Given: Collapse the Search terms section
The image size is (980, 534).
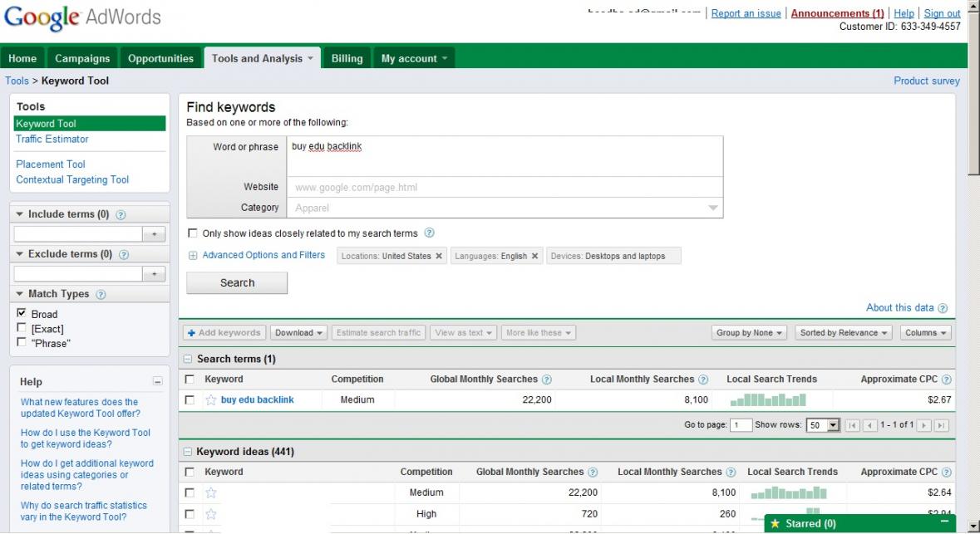Looking at the screenshot, I should pos(188,359).
